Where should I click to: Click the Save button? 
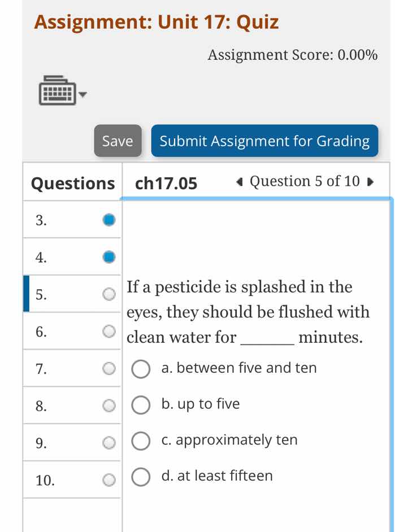click(117, 141)
